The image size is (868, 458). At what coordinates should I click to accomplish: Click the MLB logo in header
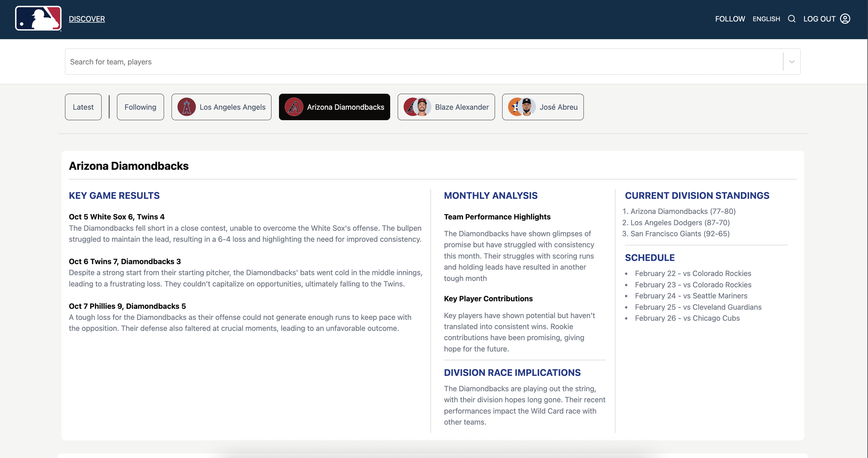click(x=38, y=19)
